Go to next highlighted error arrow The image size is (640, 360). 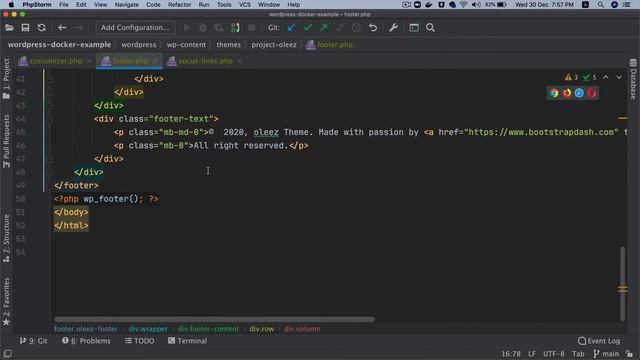click(x=619, y=77)
